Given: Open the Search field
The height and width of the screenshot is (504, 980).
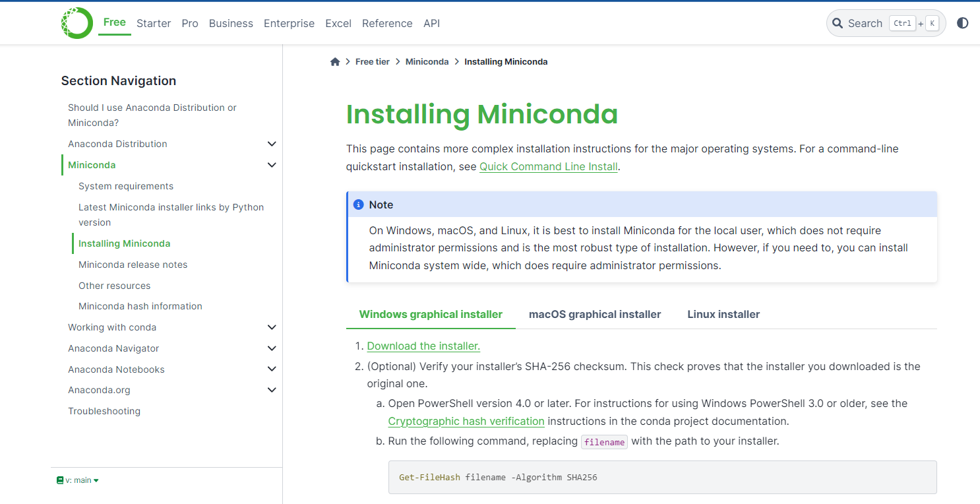Looking at the screenshot, I should click(886, 23).
